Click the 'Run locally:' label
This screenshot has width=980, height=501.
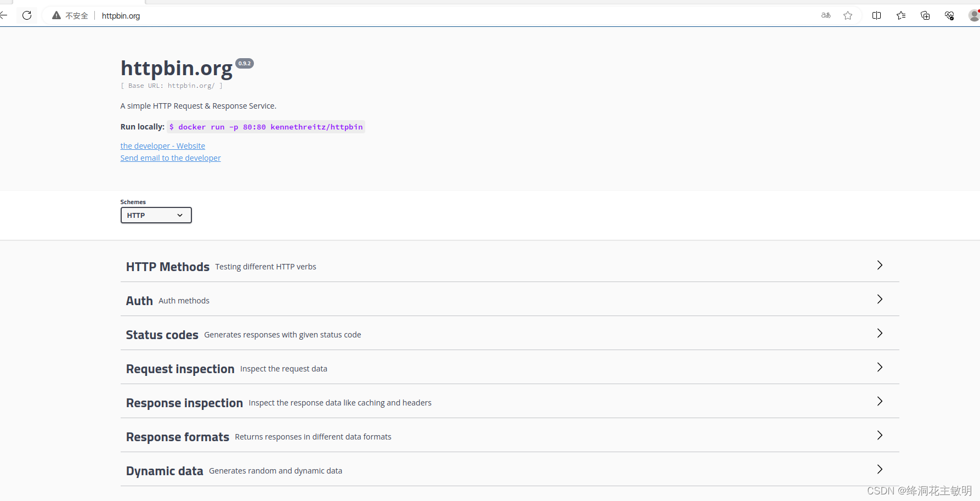[x=143, y=127]
